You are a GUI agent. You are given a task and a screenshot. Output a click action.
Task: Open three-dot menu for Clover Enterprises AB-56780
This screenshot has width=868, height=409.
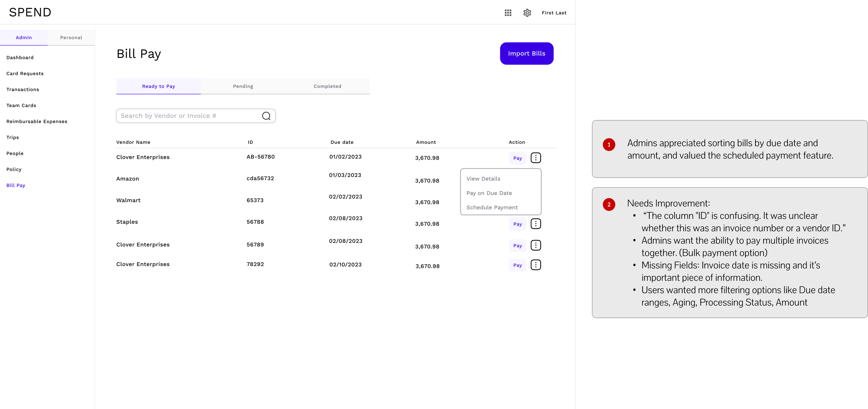536,158
